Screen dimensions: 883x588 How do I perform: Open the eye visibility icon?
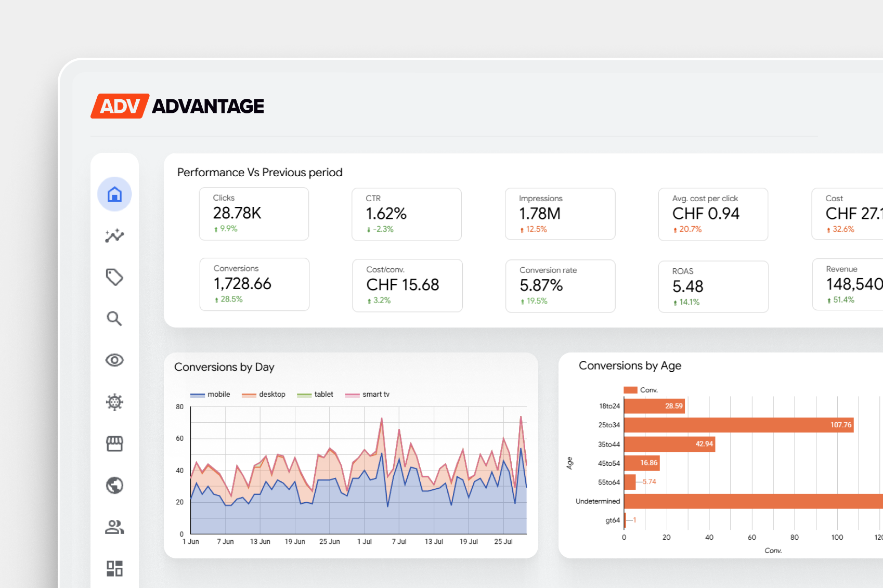(114, 360)
